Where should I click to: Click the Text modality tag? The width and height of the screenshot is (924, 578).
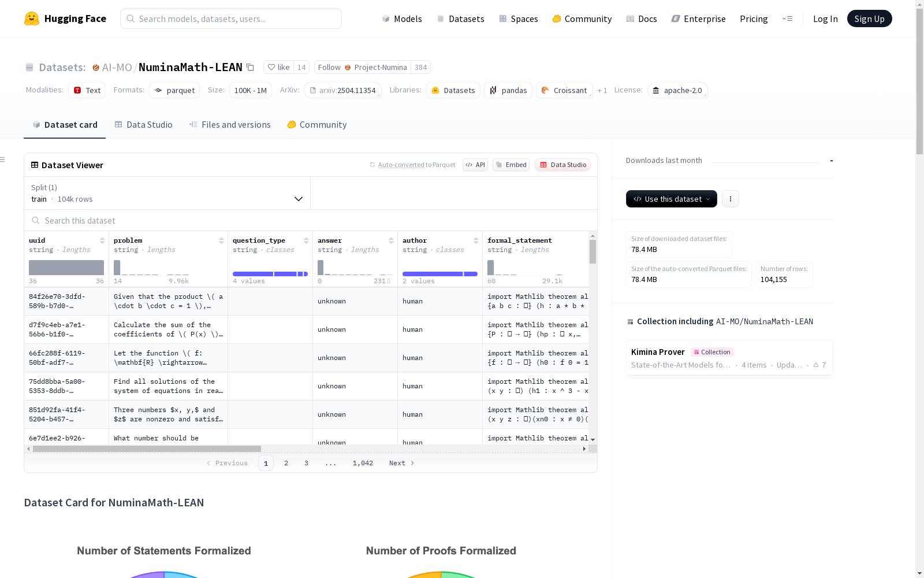[87, 90]
